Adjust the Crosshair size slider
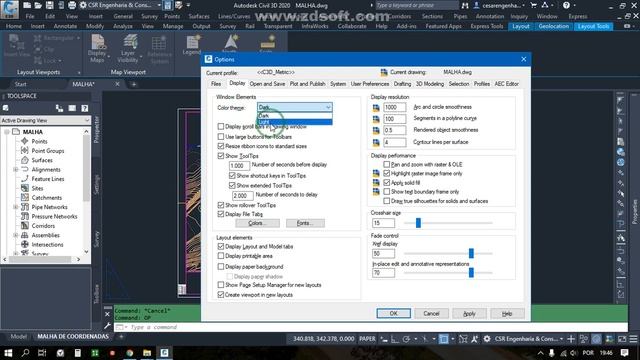Screen dimensions: 640x360 (x=418, y=223)
